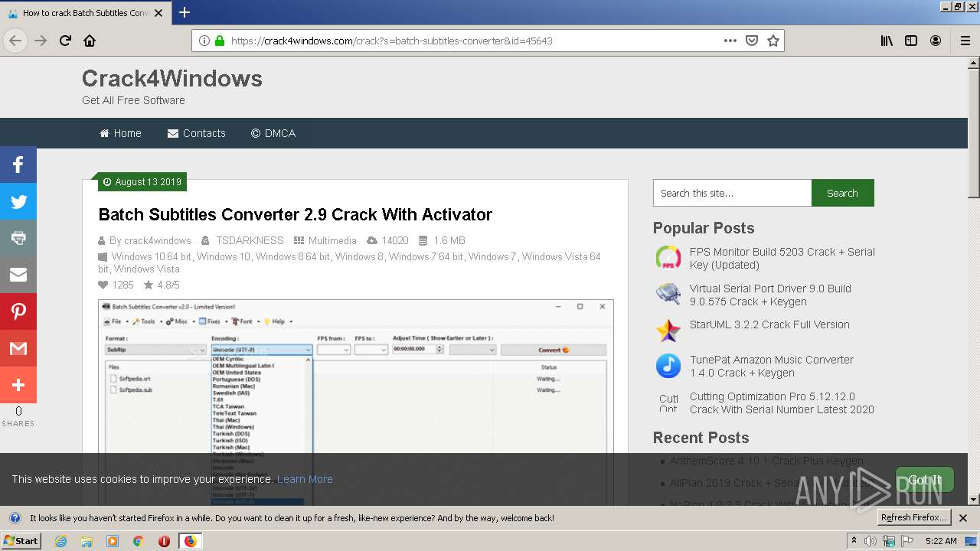Open author link crack4windows
Screen dimensions: 980x551
[x=157, y=240]
